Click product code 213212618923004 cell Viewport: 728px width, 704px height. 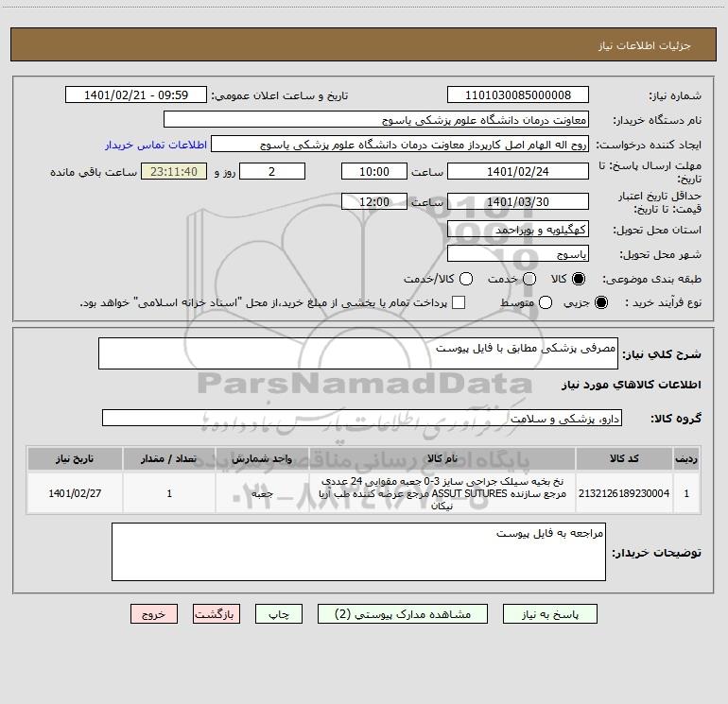[624, 493]
